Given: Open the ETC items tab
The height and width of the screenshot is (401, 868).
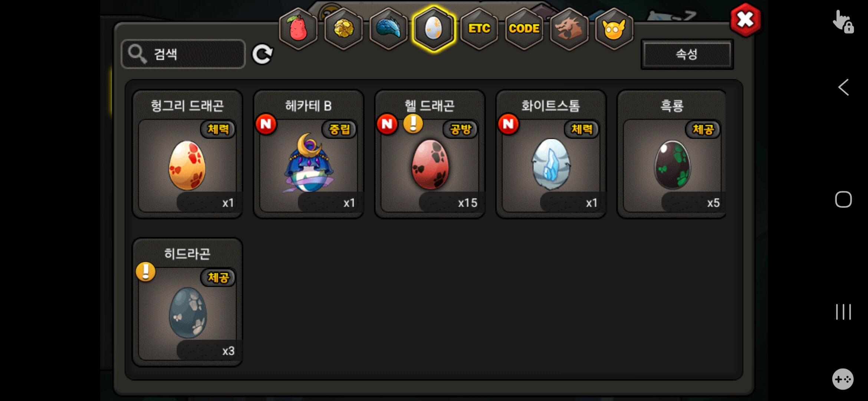Looking at the screenshot, I should click(x=479, y=29).
